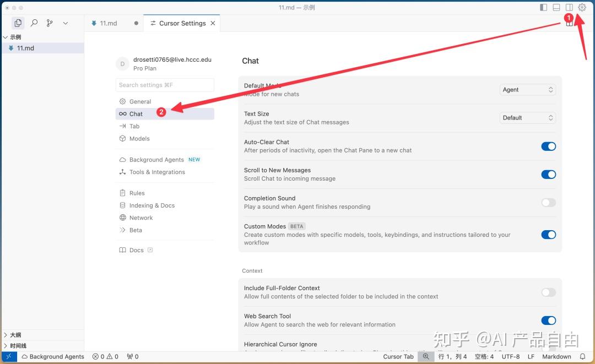This screenshot has height=364, width=595.
Task: Toggle primary sidebar layout icon
Action: click(x=543, y=7)
